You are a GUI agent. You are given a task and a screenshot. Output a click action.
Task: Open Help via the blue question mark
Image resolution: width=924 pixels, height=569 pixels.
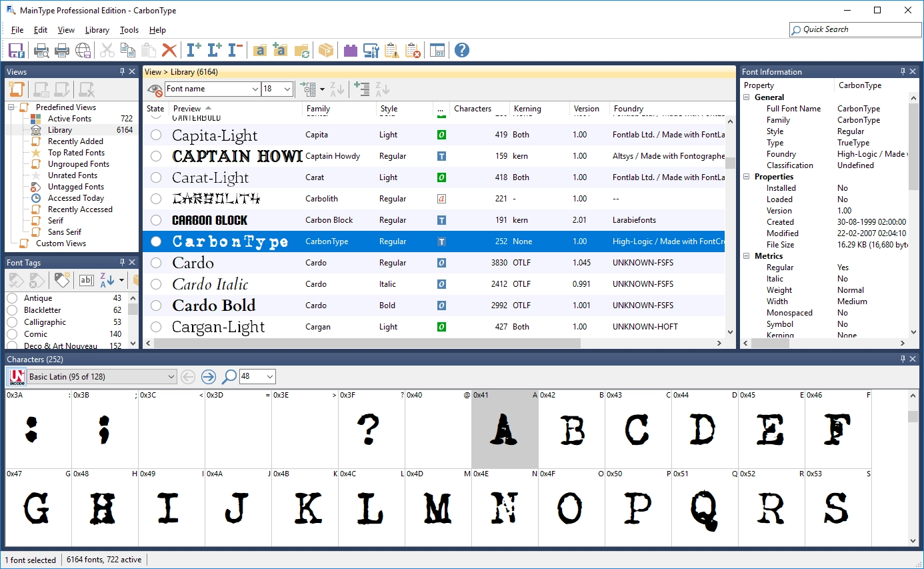click(461, 50)
